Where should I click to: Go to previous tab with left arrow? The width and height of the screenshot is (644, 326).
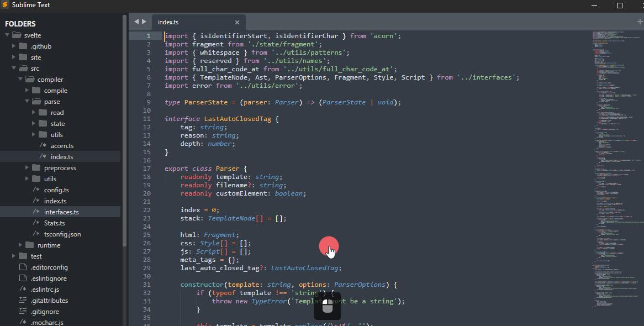point(136,22)
